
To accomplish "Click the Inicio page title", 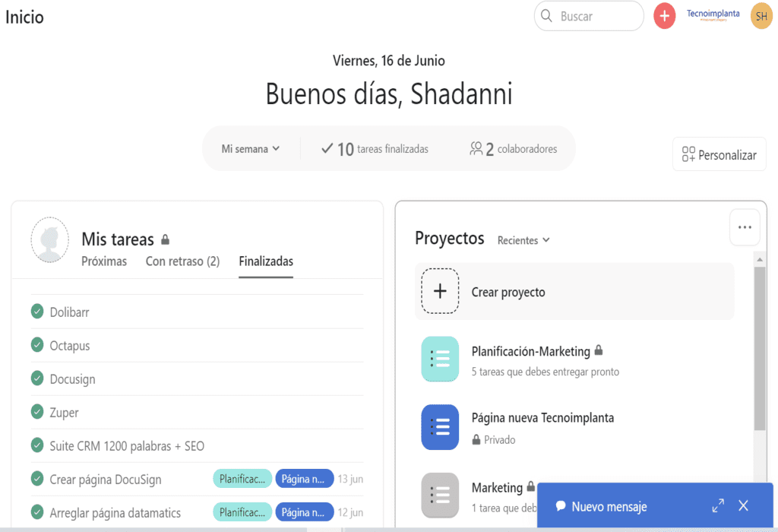I will 24,17.
